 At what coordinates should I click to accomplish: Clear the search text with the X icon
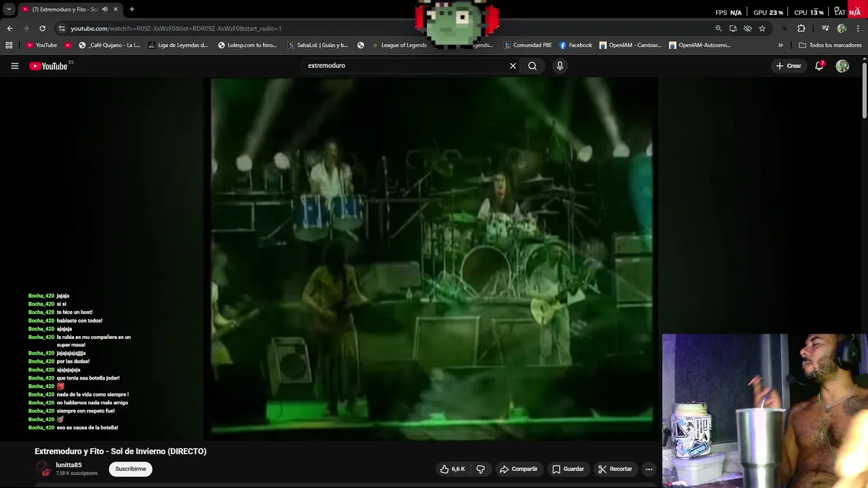click(x=513, y=66)
